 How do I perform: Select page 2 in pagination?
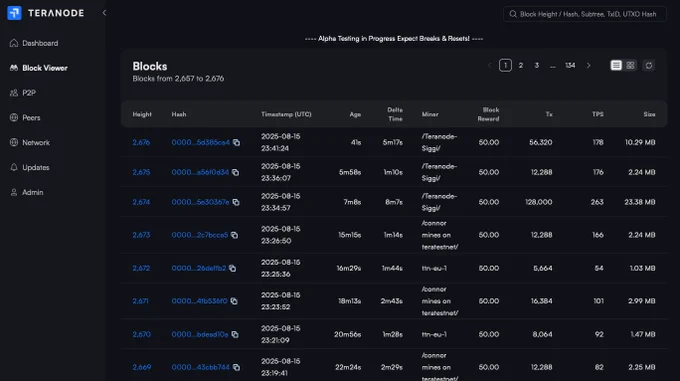pos(521,65)
